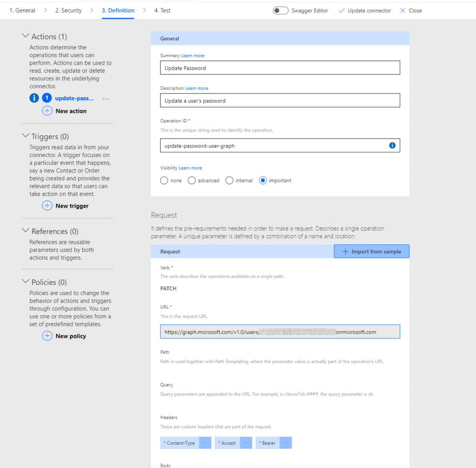Image resolution: width=476 pixels, height=468 pixels.
Task: Select the Content-Type header chip
Action: click(180, 443)
